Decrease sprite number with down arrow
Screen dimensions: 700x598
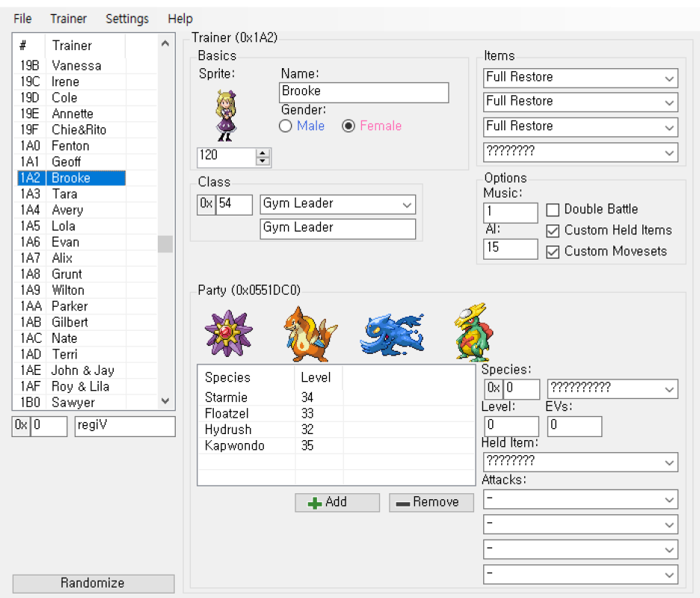tap(263, 162)
